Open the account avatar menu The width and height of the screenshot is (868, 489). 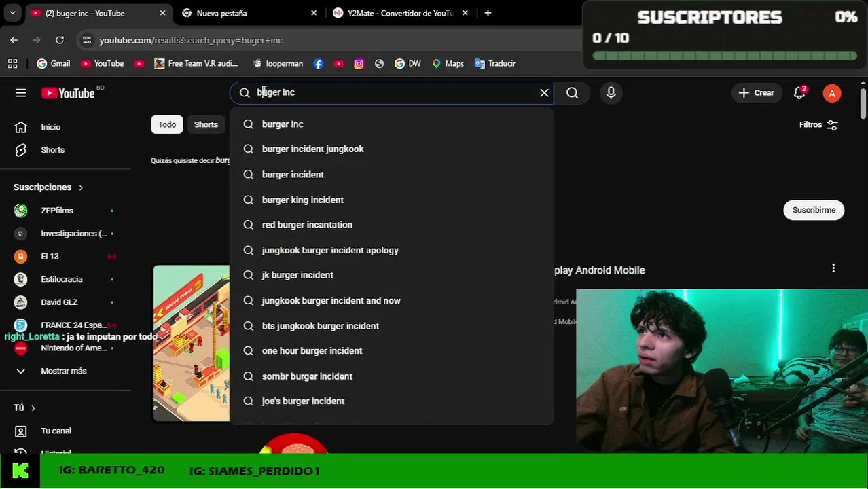832,94
